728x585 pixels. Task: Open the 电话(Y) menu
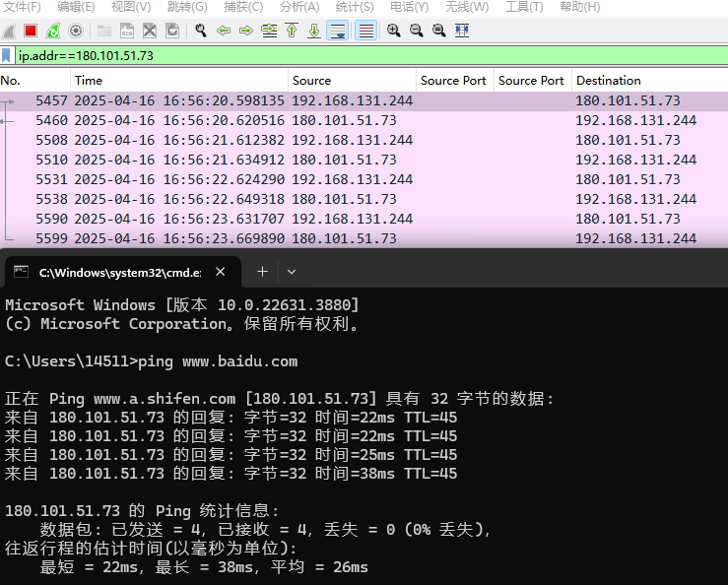[410, 7]
